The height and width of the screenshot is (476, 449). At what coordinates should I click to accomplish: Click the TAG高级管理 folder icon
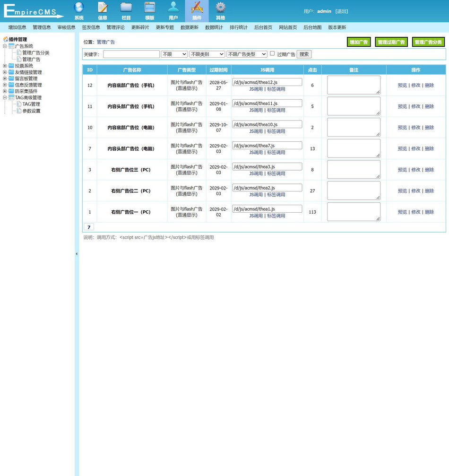(11, 97)
